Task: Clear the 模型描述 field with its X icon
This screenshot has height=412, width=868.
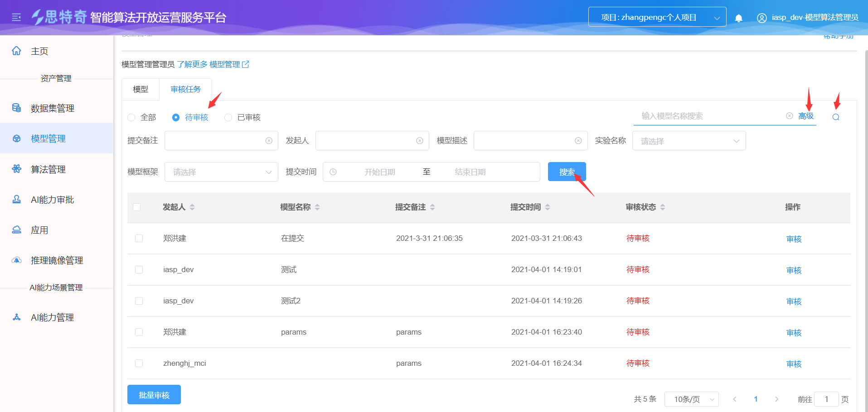Action: (578, 141)
